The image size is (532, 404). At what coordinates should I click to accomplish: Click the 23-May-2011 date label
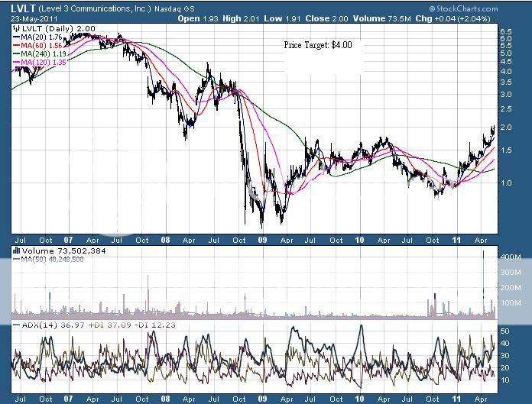(x=35, y=18)
